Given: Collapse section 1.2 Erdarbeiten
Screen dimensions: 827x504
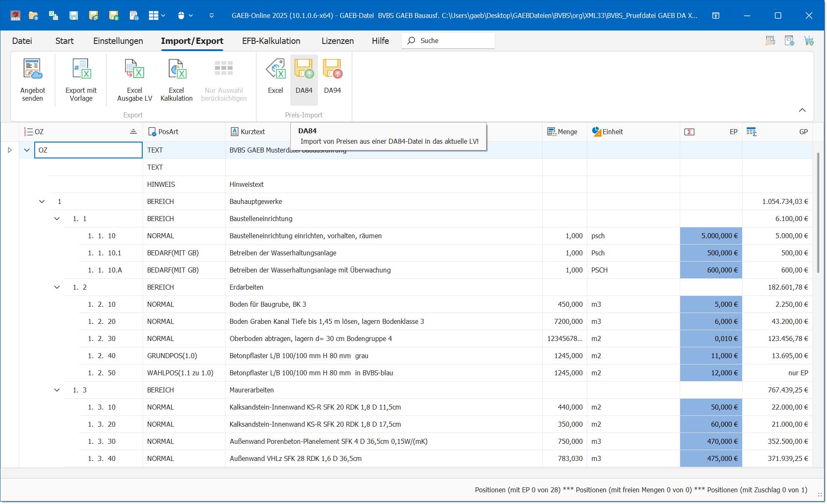Looking at the screenshot, I should pos(57,287).
